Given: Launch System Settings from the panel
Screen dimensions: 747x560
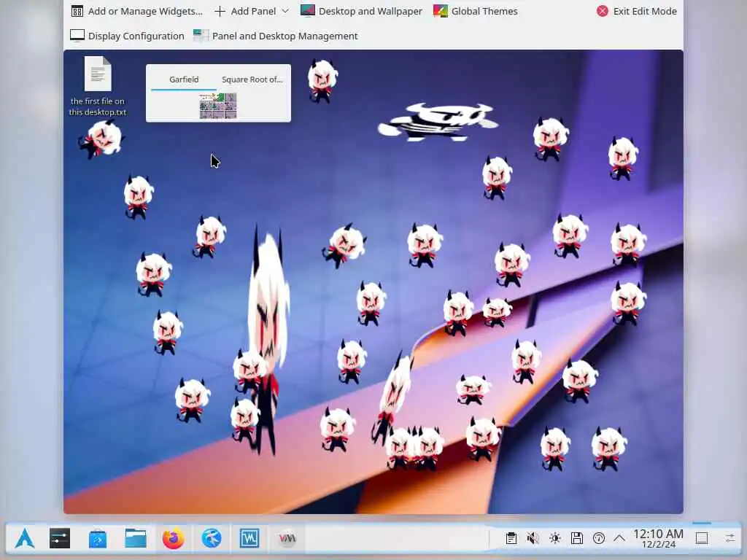Looking at the screenshot, I should (x=60, y=539).
